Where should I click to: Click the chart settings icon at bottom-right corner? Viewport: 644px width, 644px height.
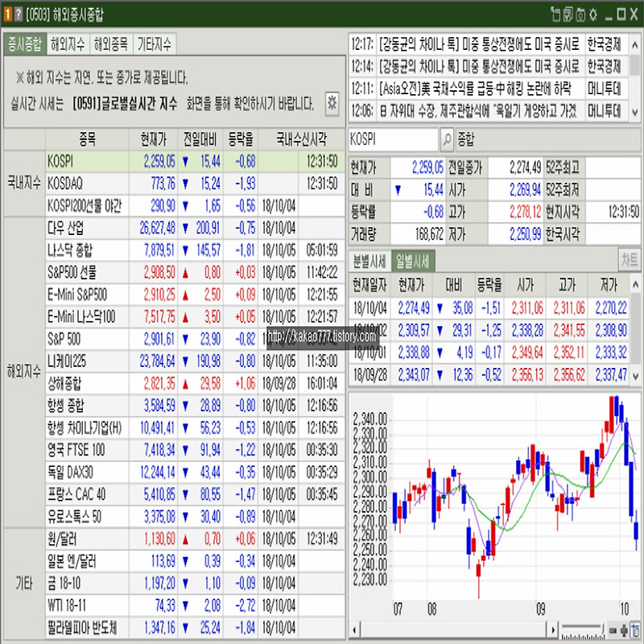(635, 629)
